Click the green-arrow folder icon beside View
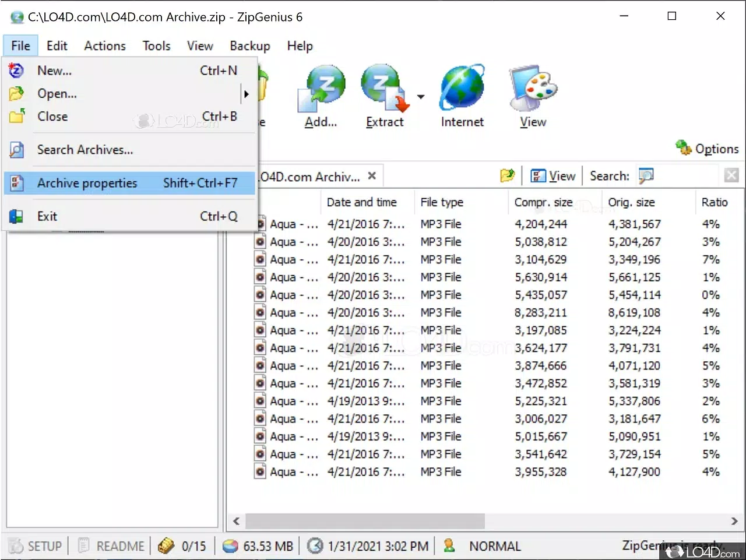 tap(508, 175)
